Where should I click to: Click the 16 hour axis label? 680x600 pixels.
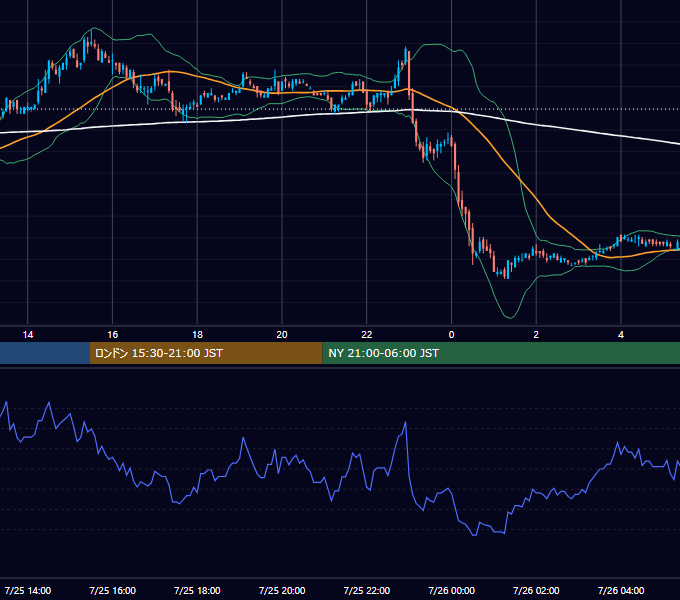point(112,335)
